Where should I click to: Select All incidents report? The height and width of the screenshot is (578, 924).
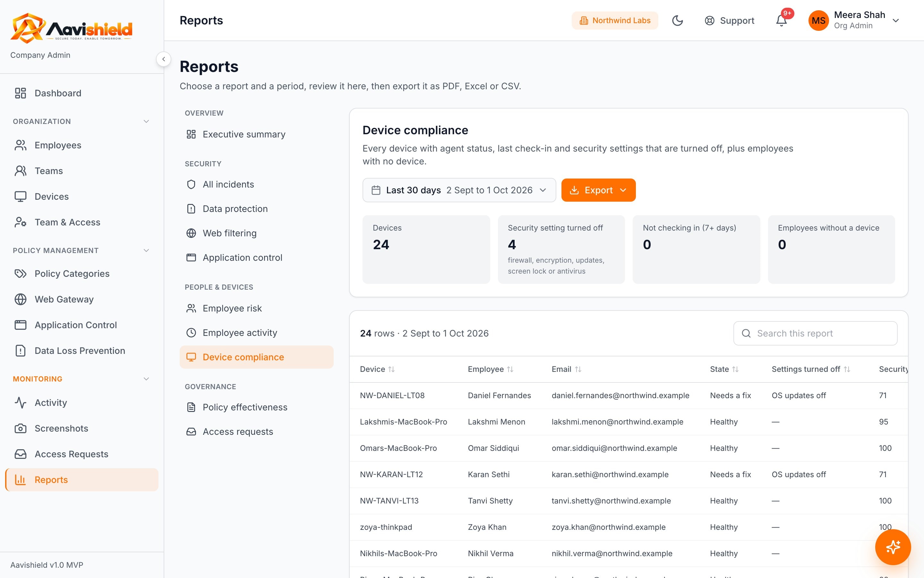pos(256,184)
